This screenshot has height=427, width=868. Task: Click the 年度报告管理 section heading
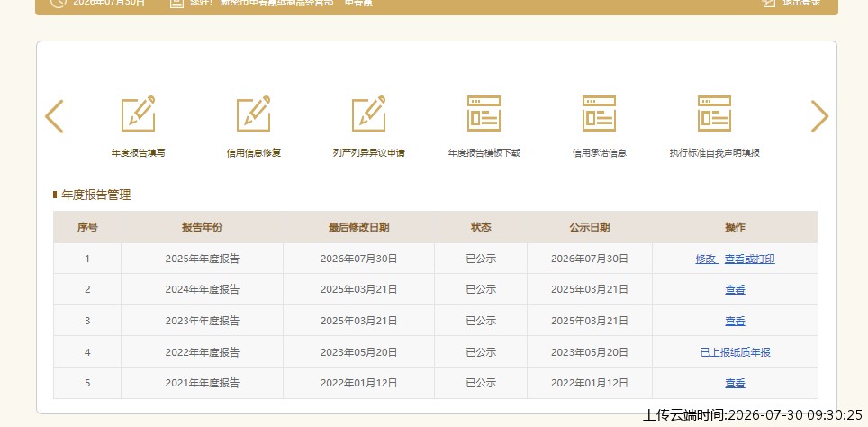click(x=96, y=195)
